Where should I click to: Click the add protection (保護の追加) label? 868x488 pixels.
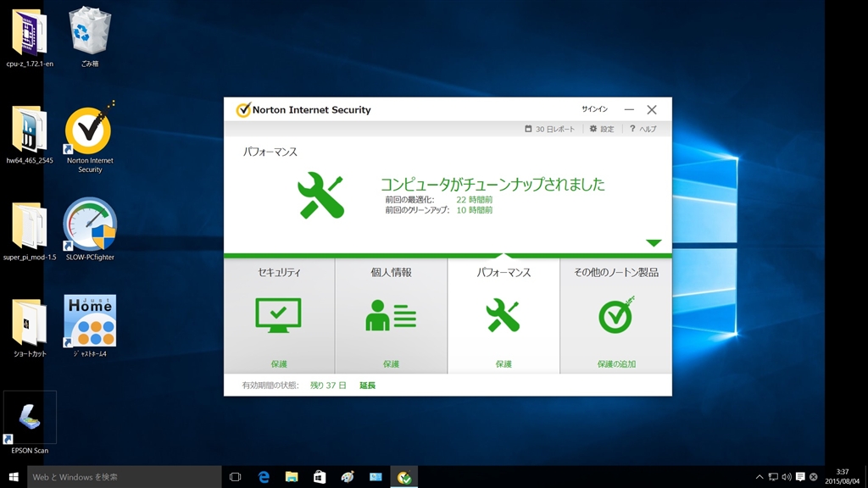click(616, 364)
